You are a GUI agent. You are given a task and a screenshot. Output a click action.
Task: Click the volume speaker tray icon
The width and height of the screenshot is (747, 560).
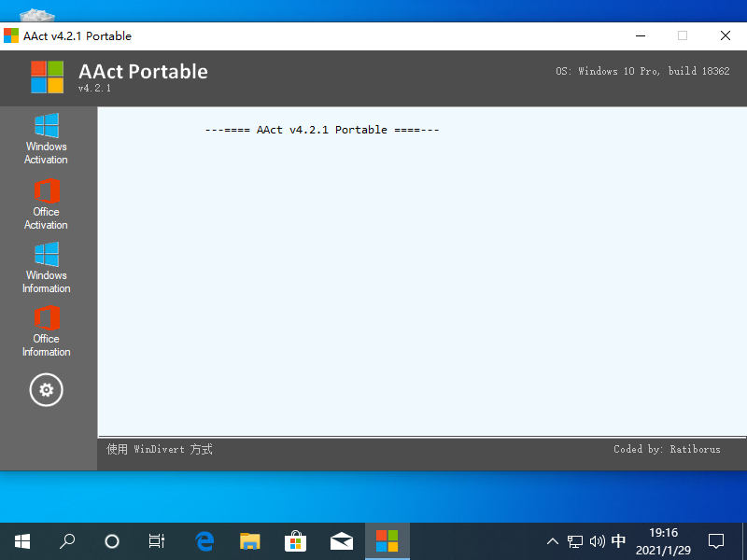click(x=598, y=541)
